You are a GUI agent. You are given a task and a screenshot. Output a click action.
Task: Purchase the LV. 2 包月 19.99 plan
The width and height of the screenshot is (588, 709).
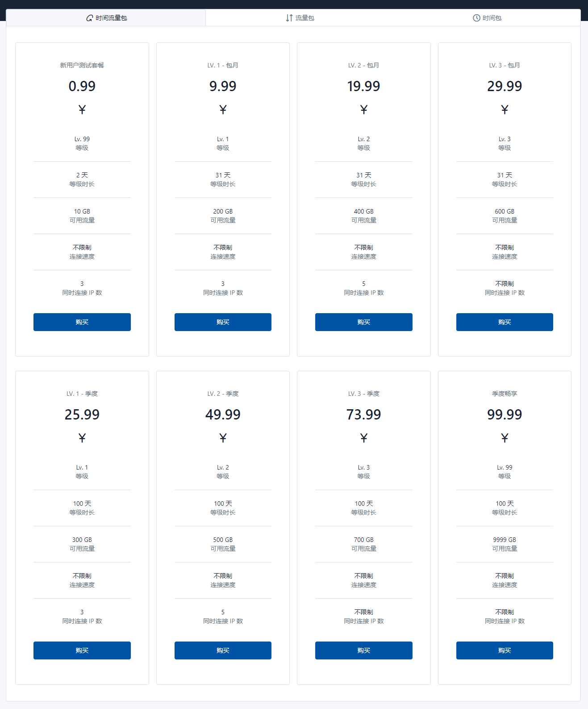[364, 322]
